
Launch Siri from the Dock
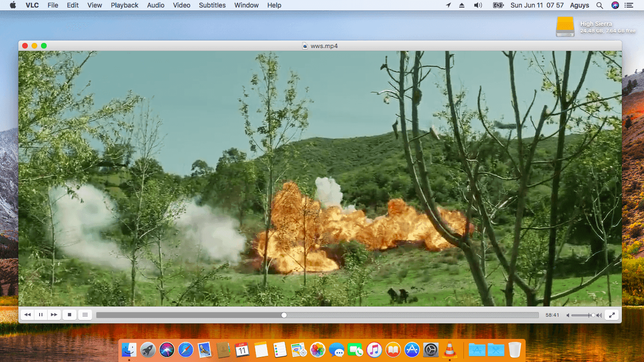[x=167, y=350]
